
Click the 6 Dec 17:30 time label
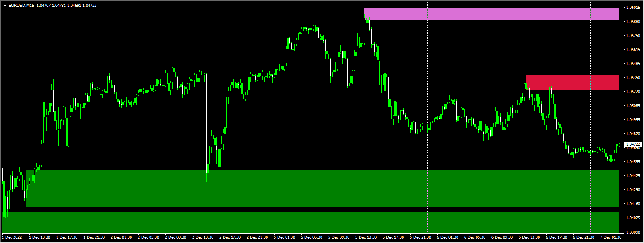pos(556,238)
